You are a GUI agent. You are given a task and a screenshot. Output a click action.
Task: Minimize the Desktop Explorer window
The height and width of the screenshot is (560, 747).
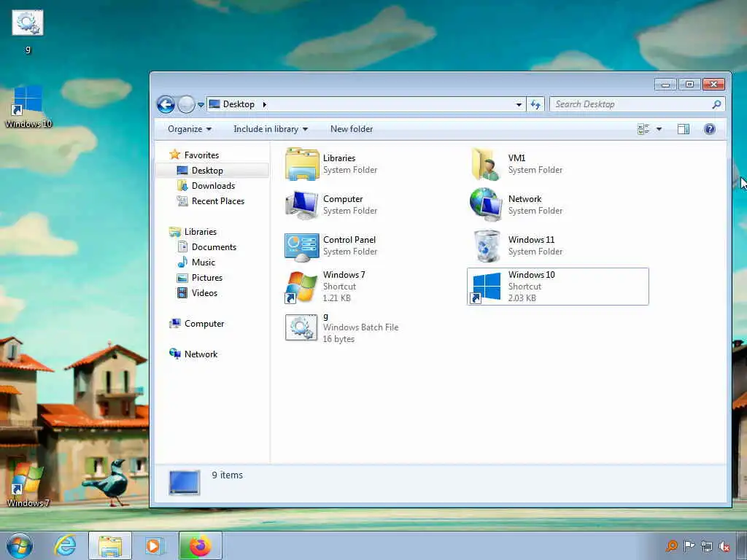click(665, 85)
